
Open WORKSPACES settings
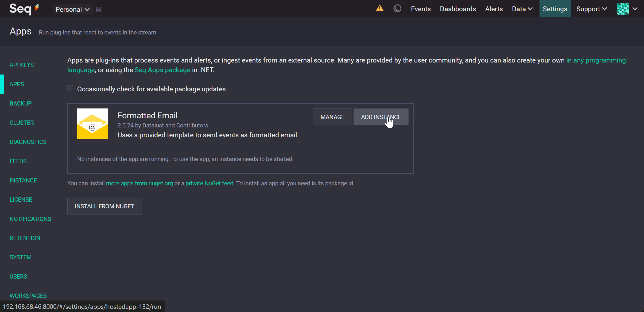[28, 296]
